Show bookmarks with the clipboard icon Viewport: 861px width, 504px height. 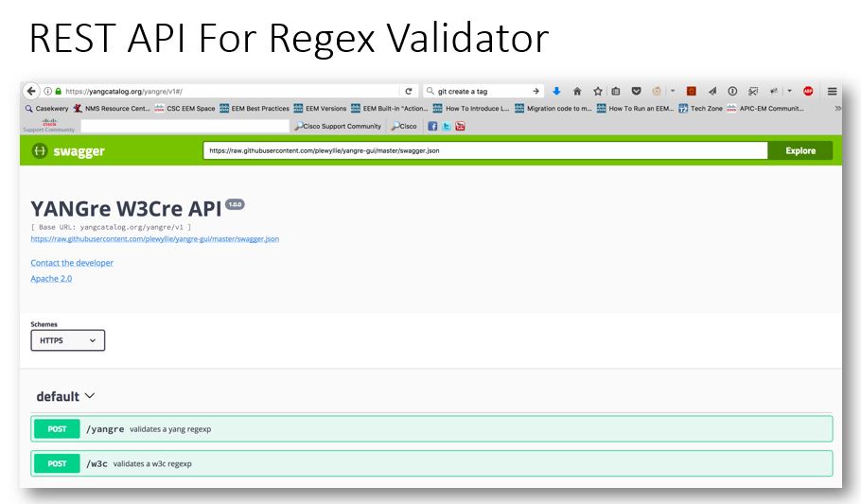[x=616, y=91]
